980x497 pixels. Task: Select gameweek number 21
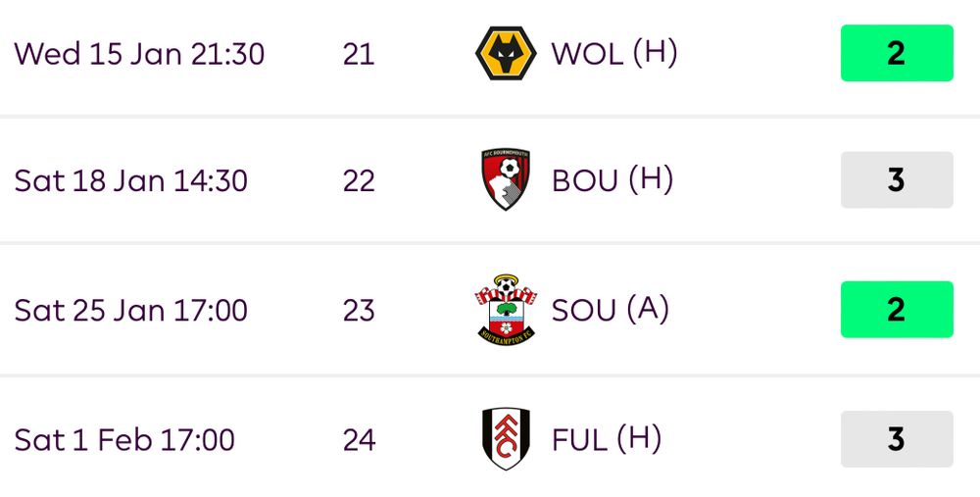point(359,54)
